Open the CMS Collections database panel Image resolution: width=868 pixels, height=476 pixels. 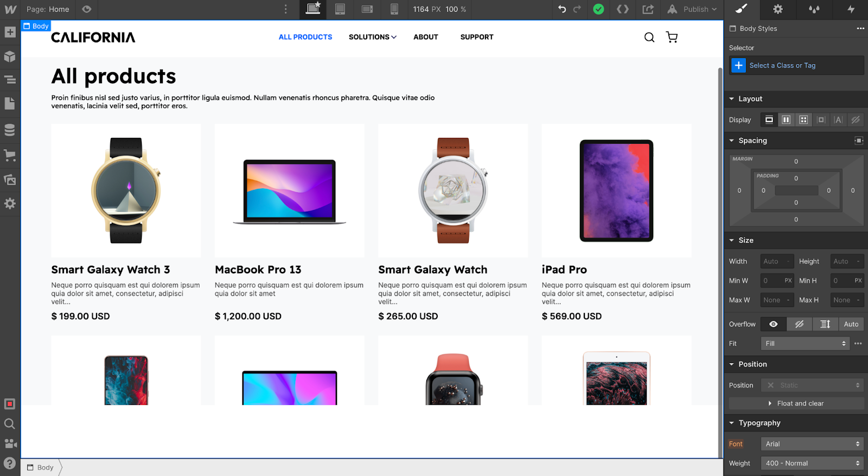[10, 130]
